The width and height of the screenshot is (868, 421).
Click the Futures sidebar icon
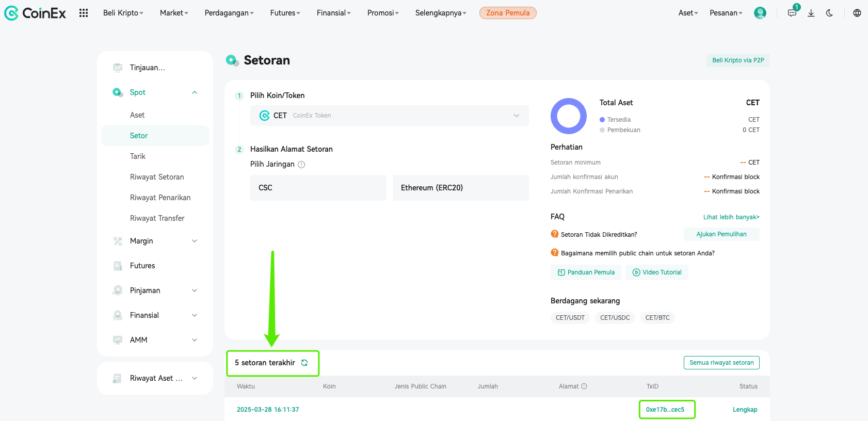[x=118, y=266]
